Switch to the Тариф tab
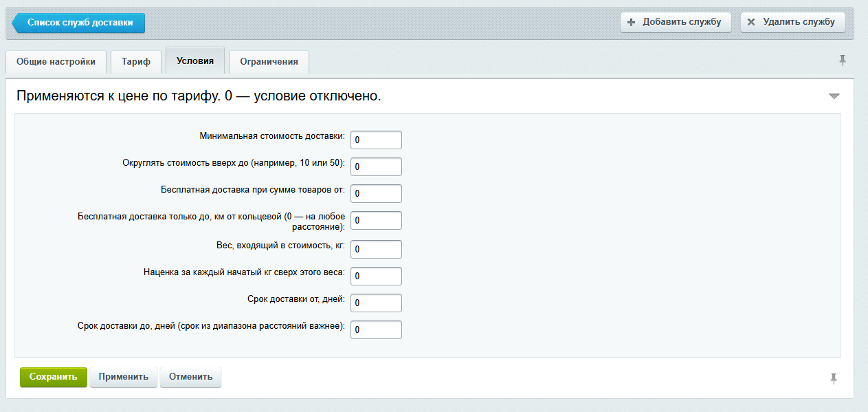This screenshot has width=868, height=412. pos(136,62)
